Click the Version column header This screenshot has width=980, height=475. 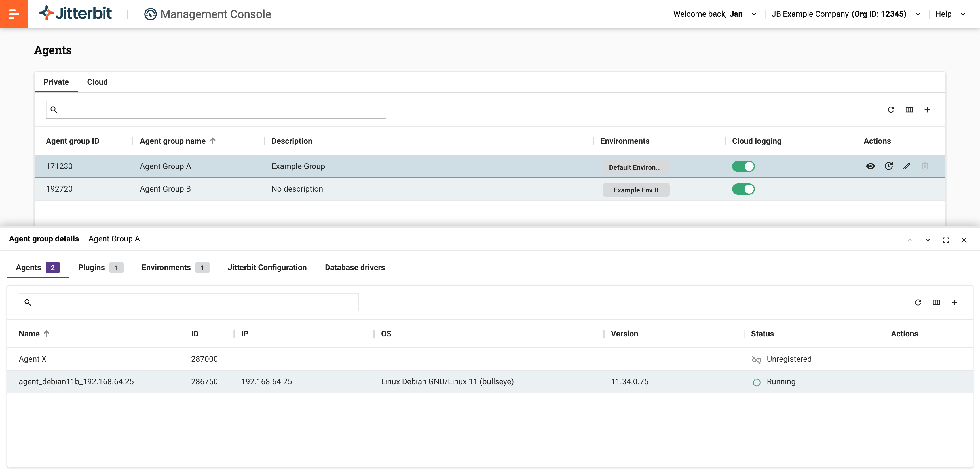point(625,334)
